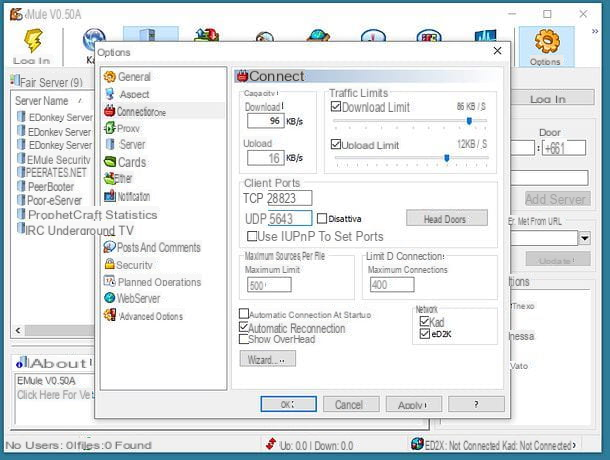Viewport: 610px width, 460px height.
Task: Close the Options dialog with X
Action: pyautogui.click(x=497, y=51)
